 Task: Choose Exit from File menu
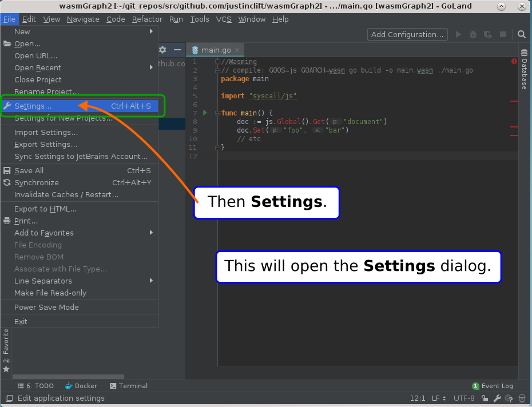(80, 321)
